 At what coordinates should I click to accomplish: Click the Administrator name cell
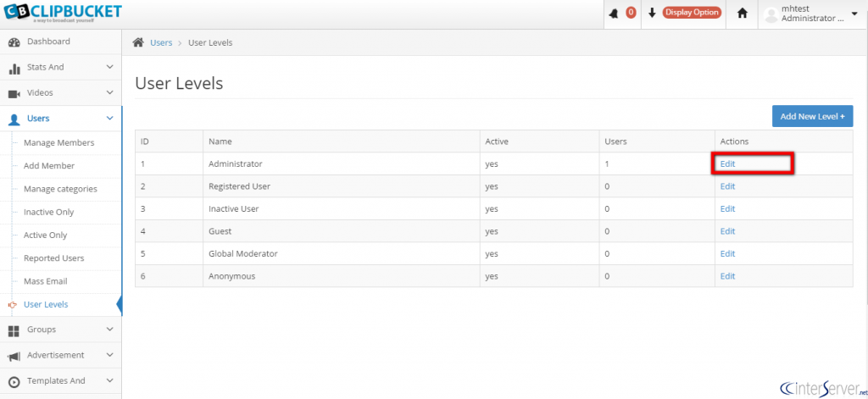(x=341, y=163)
